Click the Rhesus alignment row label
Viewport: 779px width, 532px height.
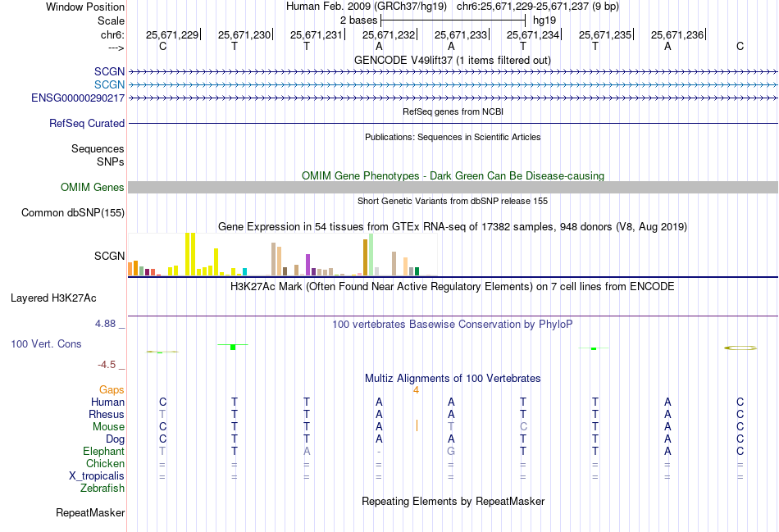click(x=107, y=414)
